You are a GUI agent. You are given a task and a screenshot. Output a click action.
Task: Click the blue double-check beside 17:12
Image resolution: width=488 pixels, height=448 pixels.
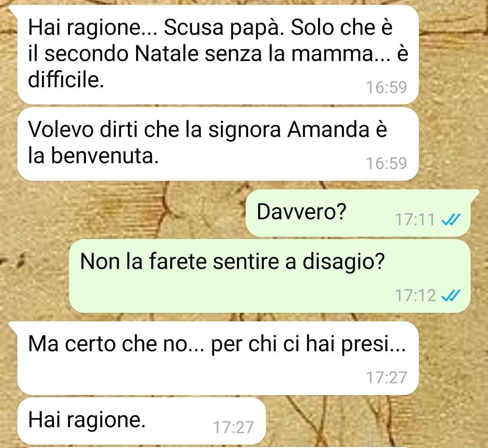450,296
